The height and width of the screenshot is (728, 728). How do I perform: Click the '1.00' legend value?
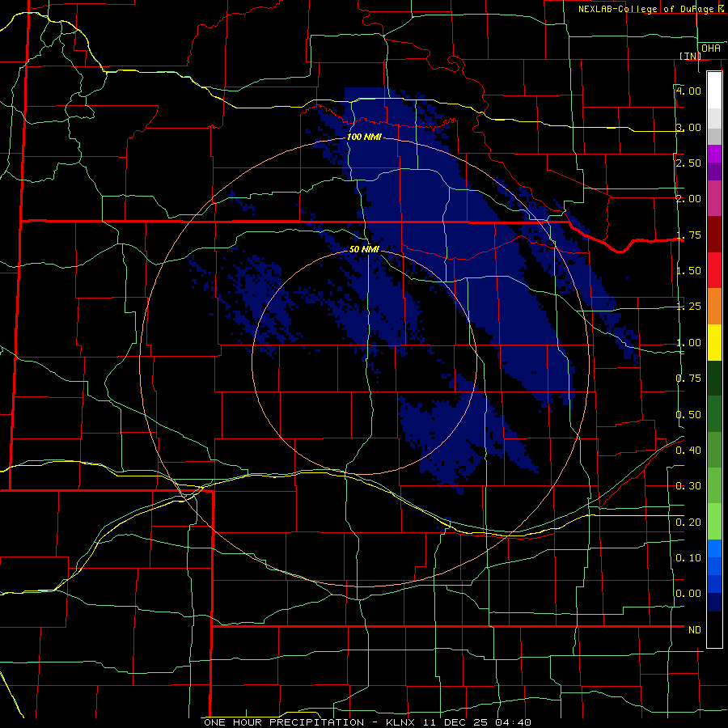[x=688, y=343]
